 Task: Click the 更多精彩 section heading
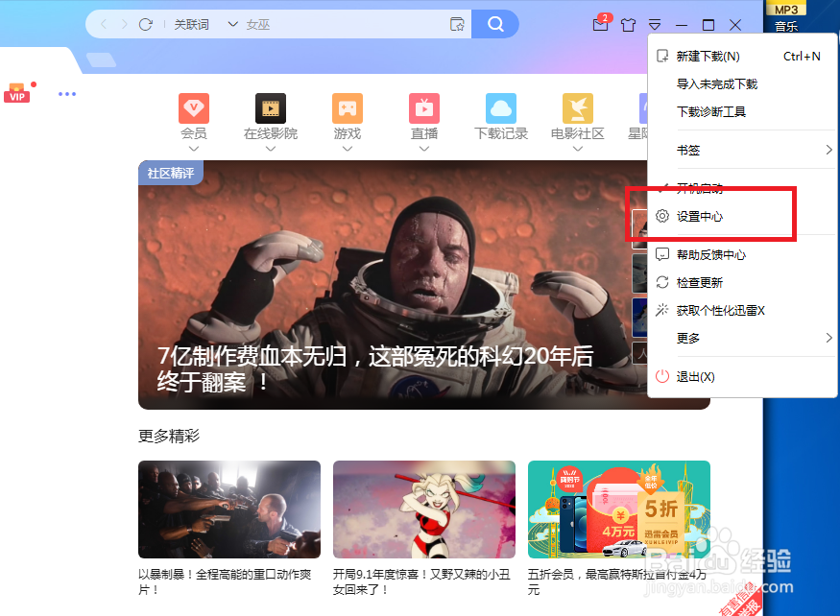pos(169,436)
